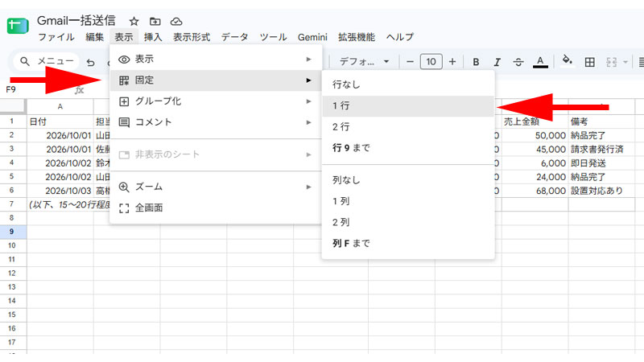Close the open 表示 menu tab
This screenshot has height=362, width=644.
click(124, 37)
